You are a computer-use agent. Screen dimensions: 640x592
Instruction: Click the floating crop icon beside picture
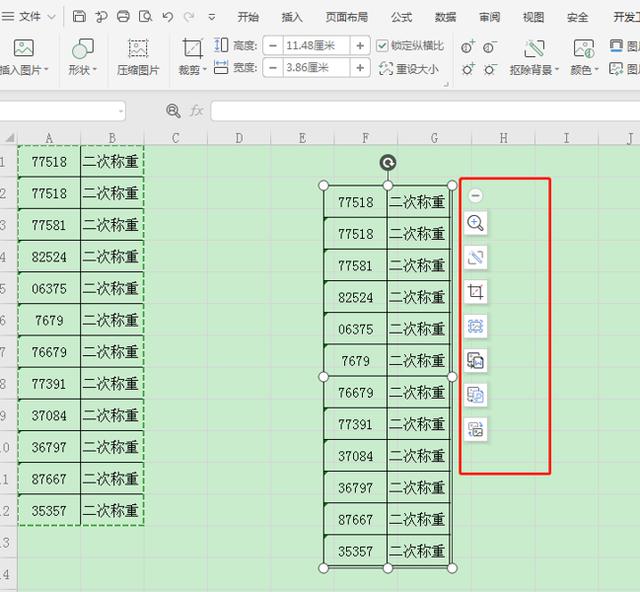tap(476, 292)
